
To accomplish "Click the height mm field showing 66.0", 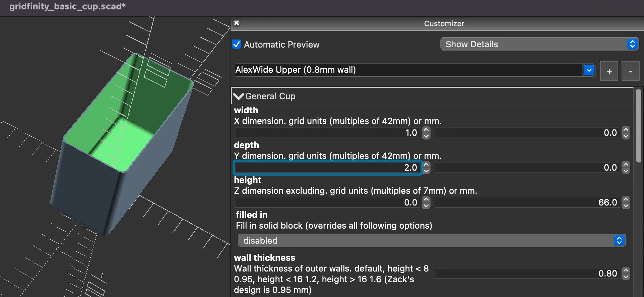I will 527,202.
